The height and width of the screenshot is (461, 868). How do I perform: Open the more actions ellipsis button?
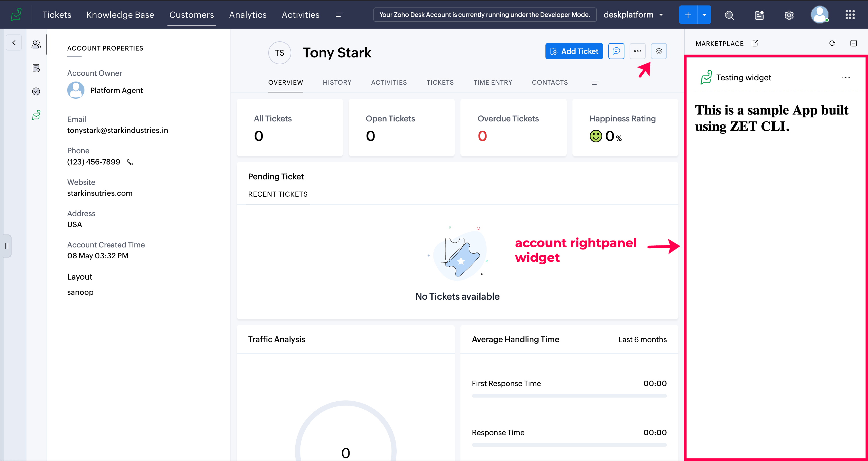tap(637, 51)
